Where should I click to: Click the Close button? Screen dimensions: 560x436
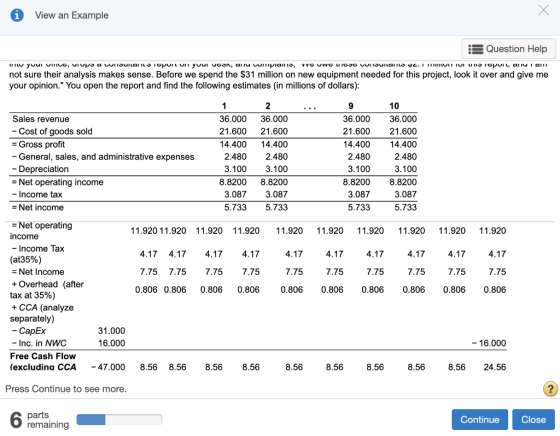tap(533, 419)
